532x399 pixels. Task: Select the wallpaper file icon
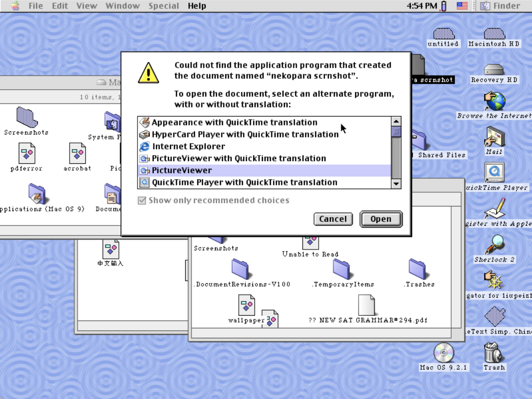click(247, 305)
